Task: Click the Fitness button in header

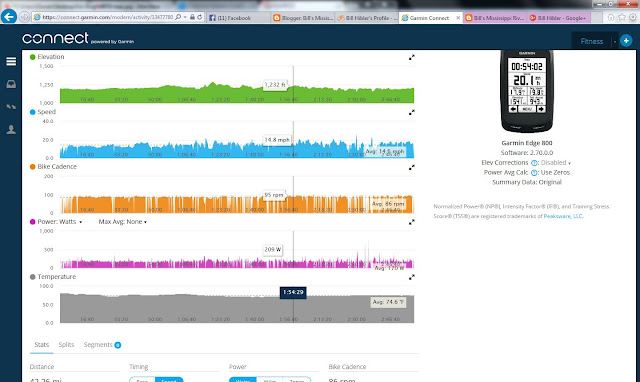Action: pos(591,41)
